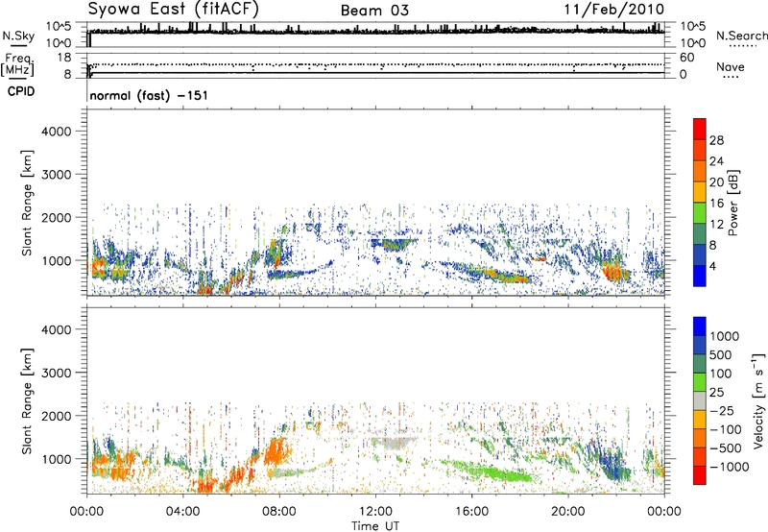768x532 pixels.
Task: Click the '18' frequency axis tick
Action: coord(64,58)
